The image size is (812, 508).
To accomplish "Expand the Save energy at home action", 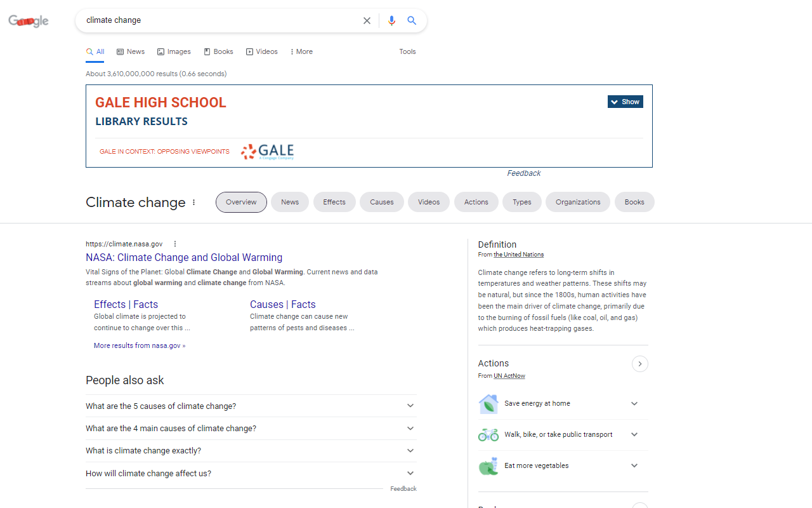I will pos(563,404).
